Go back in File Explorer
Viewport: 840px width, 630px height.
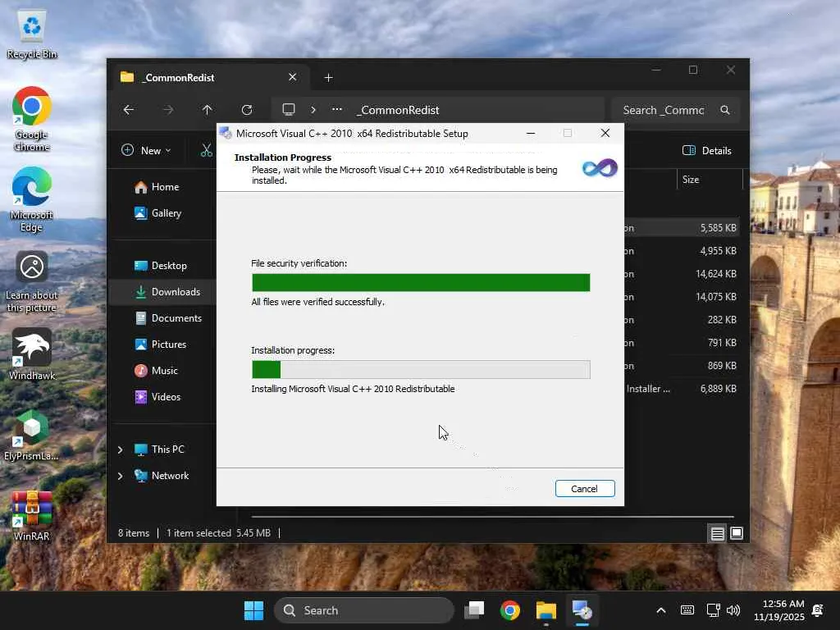click(x=129, y=110)
